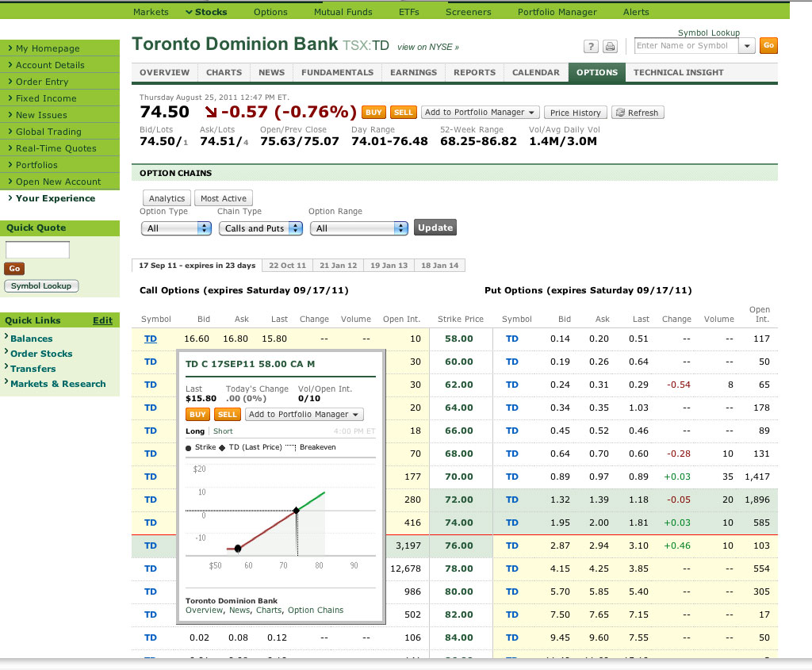Switch payoff view to Short
This screenshot has width=812, height=670.
(223, 431)
